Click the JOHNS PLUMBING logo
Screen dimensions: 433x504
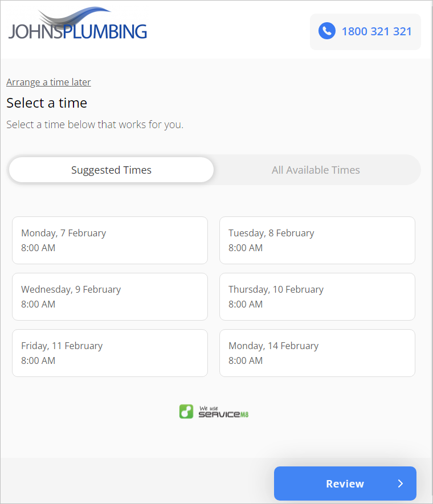coord(77,26)
